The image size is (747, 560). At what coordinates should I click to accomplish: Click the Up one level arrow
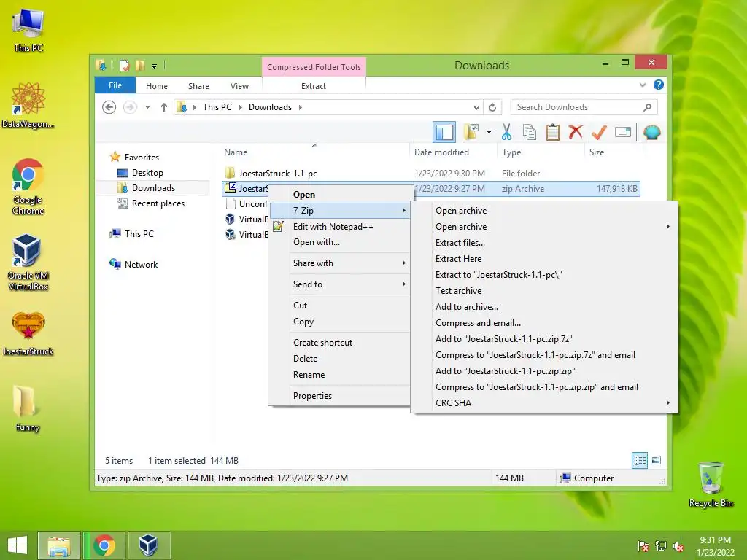pyautogui.click(x=164, y=107)
